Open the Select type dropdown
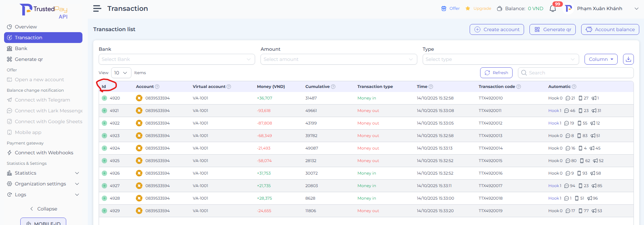Screen dimensions: 644x225 [x=500, y=59]
